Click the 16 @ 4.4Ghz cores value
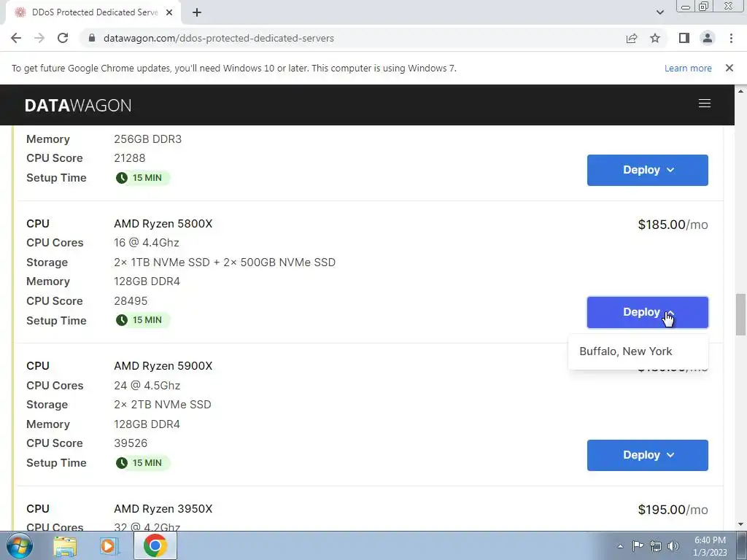 pos(146,243)
